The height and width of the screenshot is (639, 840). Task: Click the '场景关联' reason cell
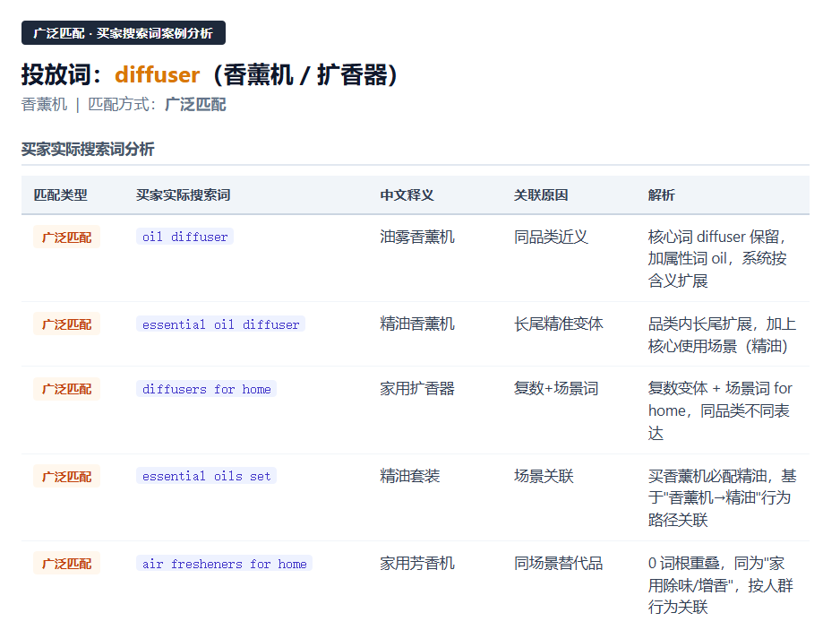click(x=544, y=476)
